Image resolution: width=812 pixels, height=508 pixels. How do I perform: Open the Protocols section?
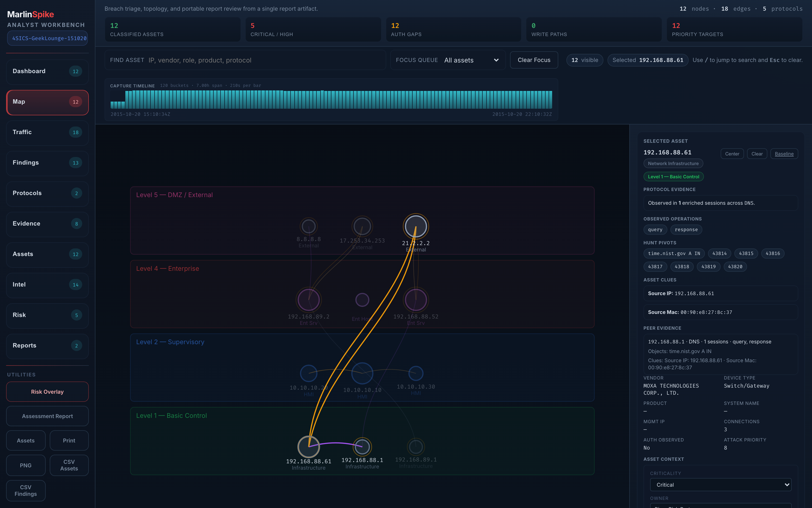(47, 193)
